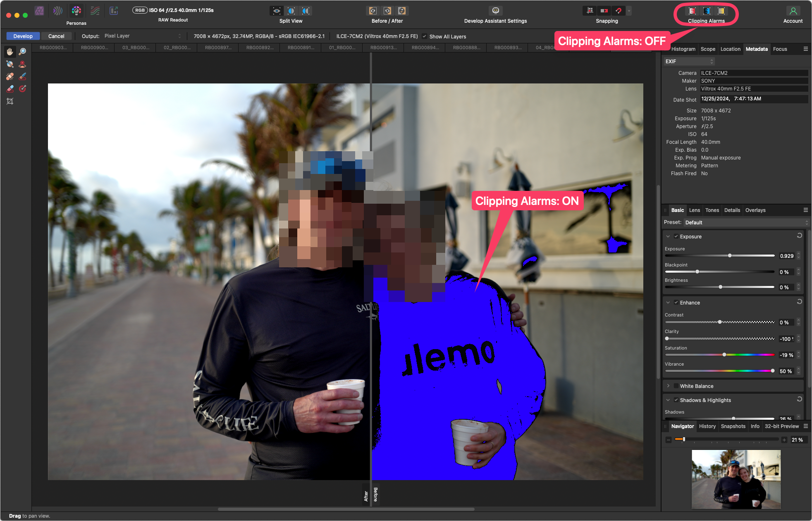
Task: Collapse the Exposure section
Action: (668, 237)
